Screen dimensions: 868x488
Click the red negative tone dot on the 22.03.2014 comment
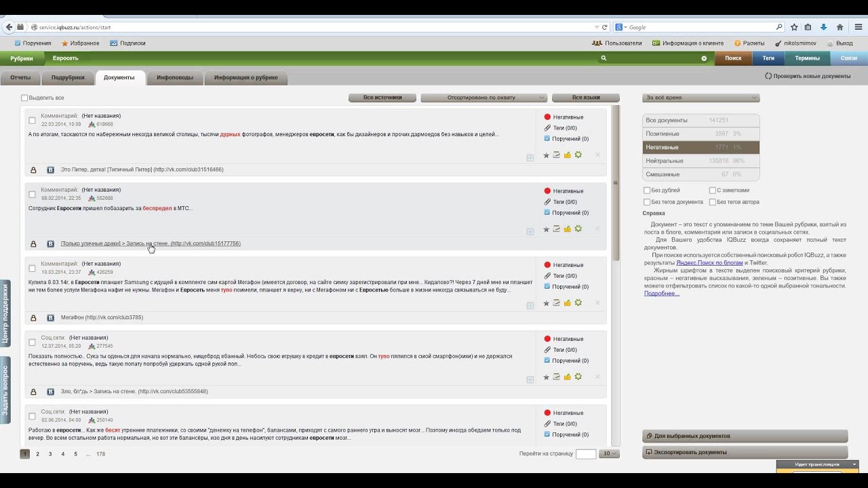547,117
